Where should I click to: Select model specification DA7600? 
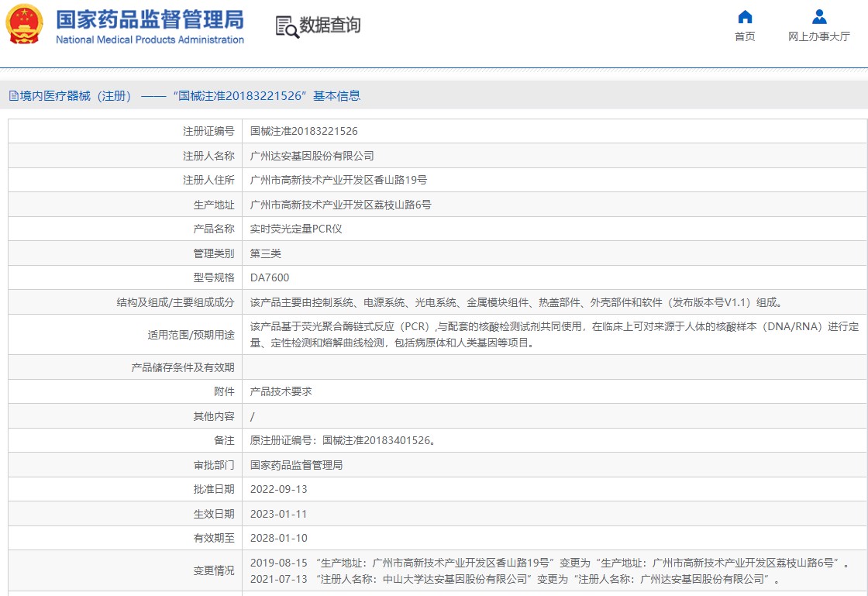click(x=270, y=277)
